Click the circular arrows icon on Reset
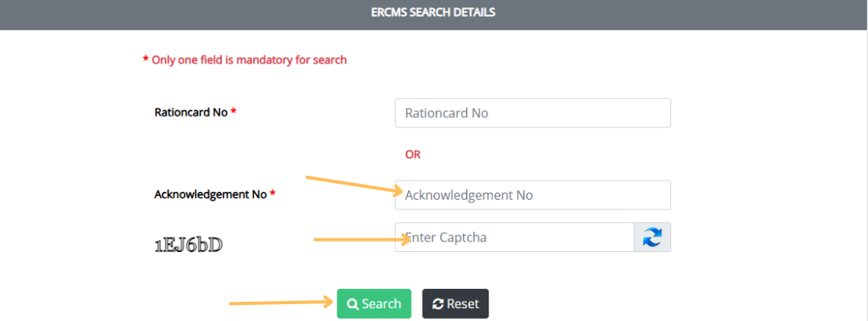Image resolution: width=868 pixels, height=321 pixels. point(437,304)
